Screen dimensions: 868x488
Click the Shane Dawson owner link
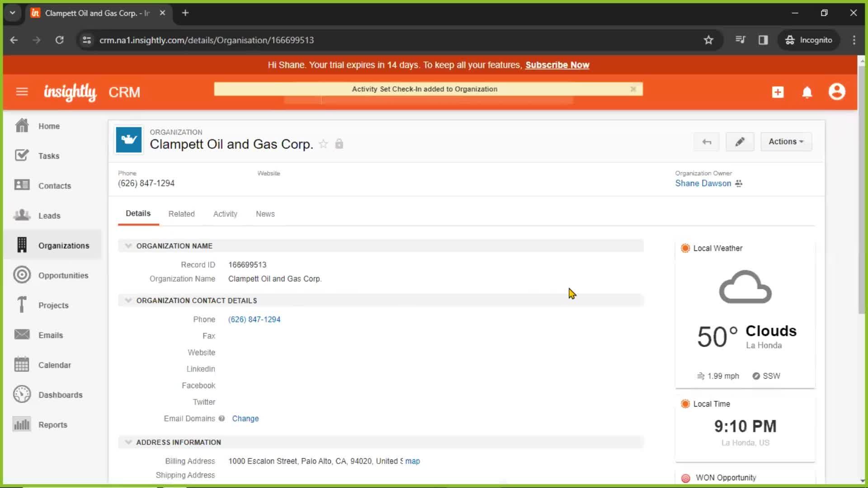[x=703, y=183]
